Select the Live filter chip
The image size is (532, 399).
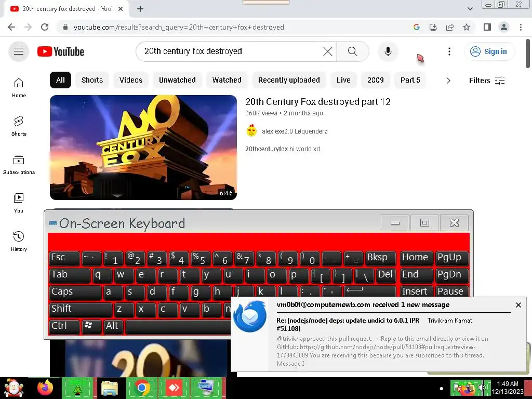(343, 80)
